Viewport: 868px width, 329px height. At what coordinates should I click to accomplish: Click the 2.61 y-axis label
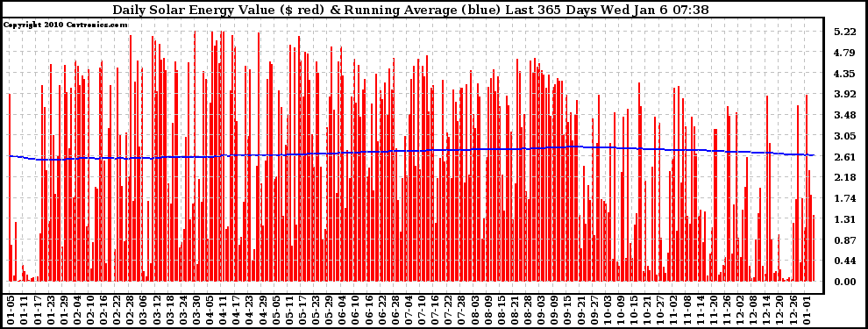click(844, 157)
